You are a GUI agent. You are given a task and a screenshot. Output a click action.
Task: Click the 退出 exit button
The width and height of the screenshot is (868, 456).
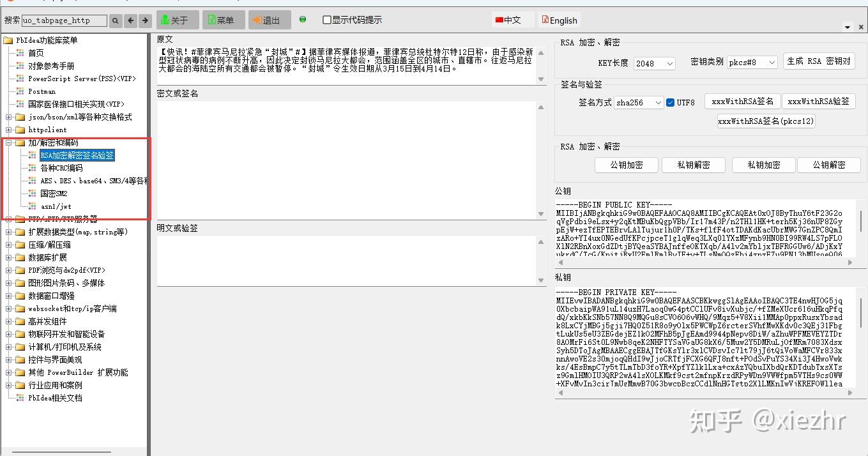coord(270,20)
